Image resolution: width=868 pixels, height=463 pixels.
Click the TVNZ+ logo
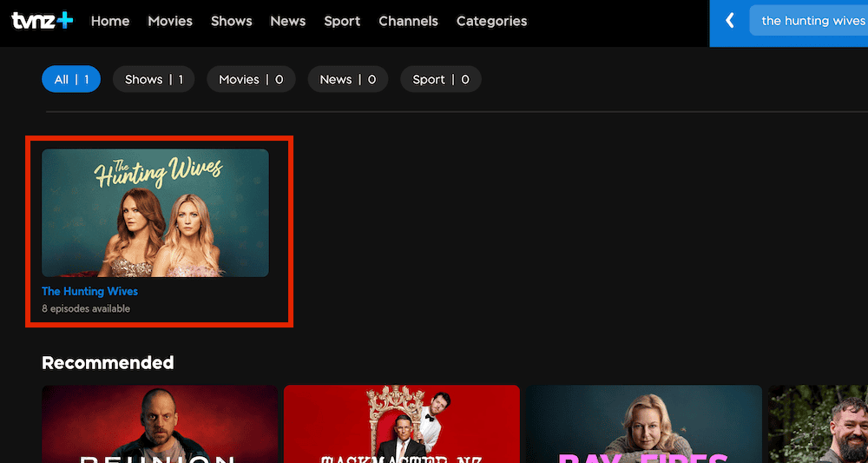tap(43, 21)
